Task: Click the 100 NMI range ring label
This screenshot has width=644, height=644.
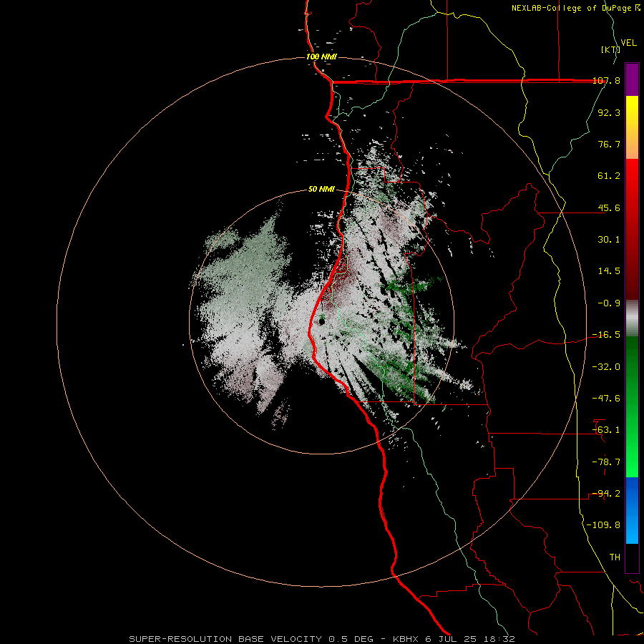Action: [x=321, y=57]
